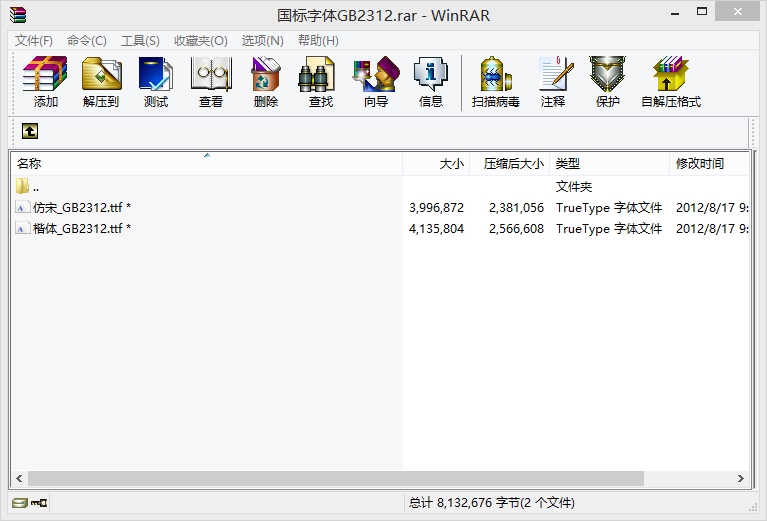The width and height of the screenshot is (767, 521).
Task: Open the 命令(C) menu
Action: [87, 41]
